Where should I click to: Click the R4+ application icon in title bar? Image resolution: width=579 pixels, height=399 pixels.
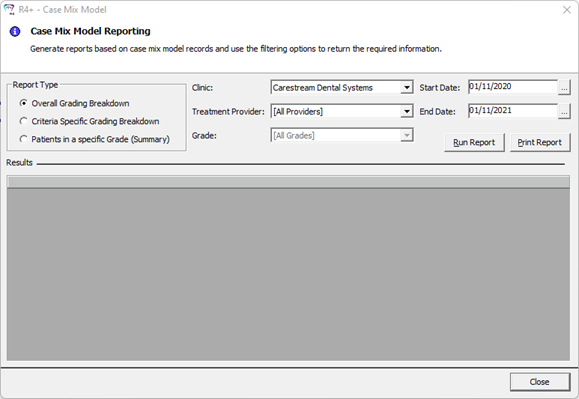point(9,10)
